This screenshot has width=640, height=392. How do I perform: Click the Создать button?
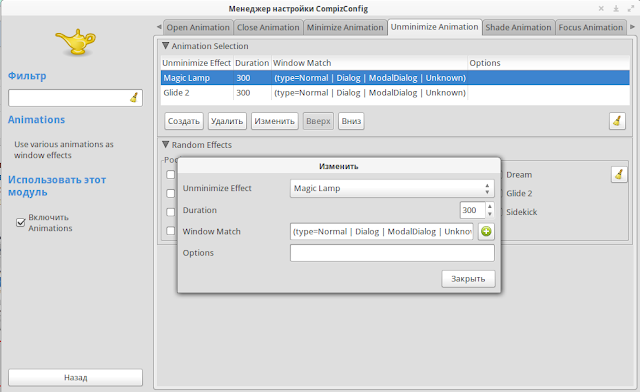[184, 121]
